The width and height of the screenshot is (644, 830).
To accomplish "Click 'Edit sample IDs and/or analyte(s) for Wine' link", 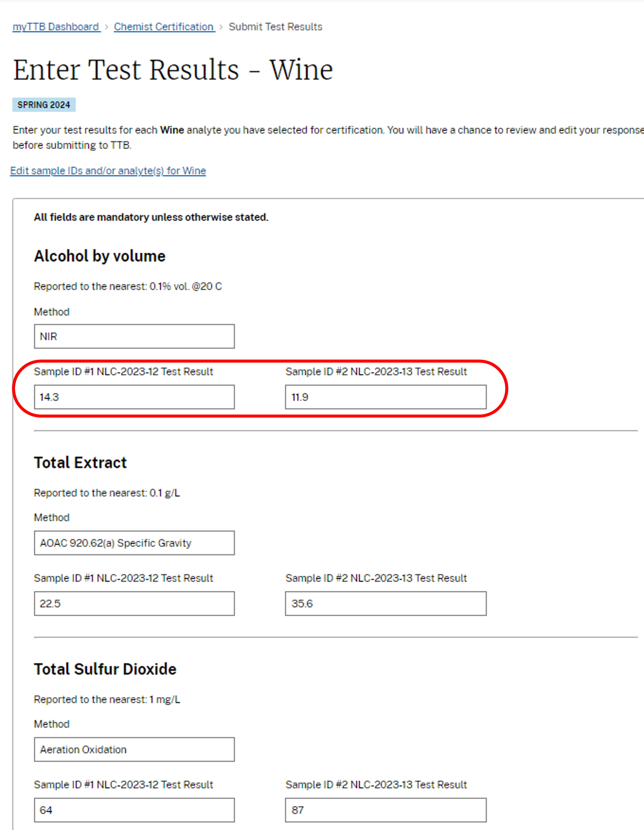I will tap(108, 171).
